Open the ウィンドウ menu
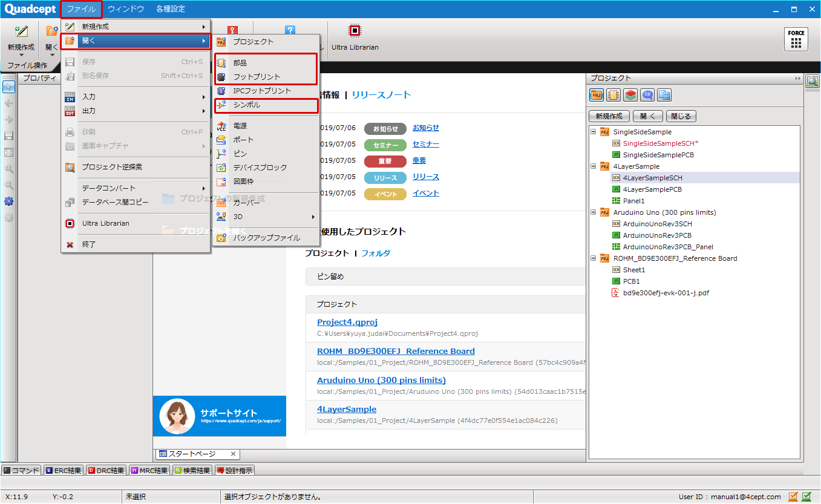 tap(125, 8)
